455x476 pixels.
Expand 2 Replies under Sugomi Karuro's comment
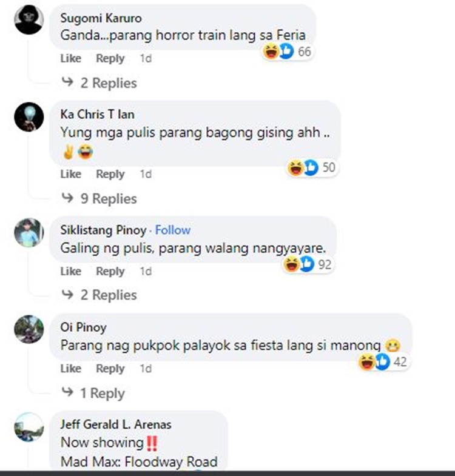click(99, 83)
